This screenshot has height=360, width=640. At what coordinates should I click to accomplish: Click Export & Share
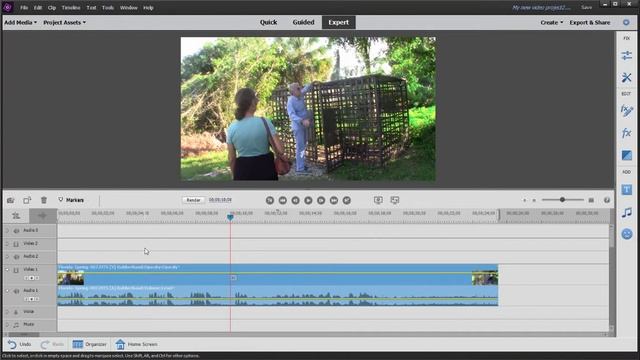[590, 22]
